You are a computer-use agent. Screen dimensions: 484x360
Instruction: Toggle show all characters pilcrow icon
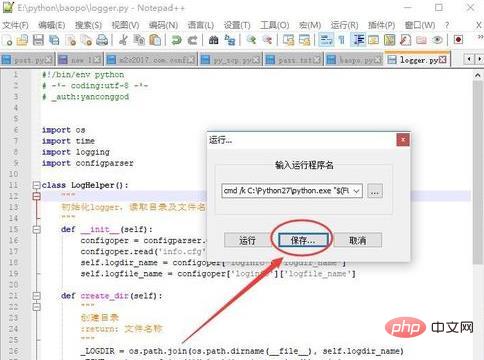tap(342, 40)
